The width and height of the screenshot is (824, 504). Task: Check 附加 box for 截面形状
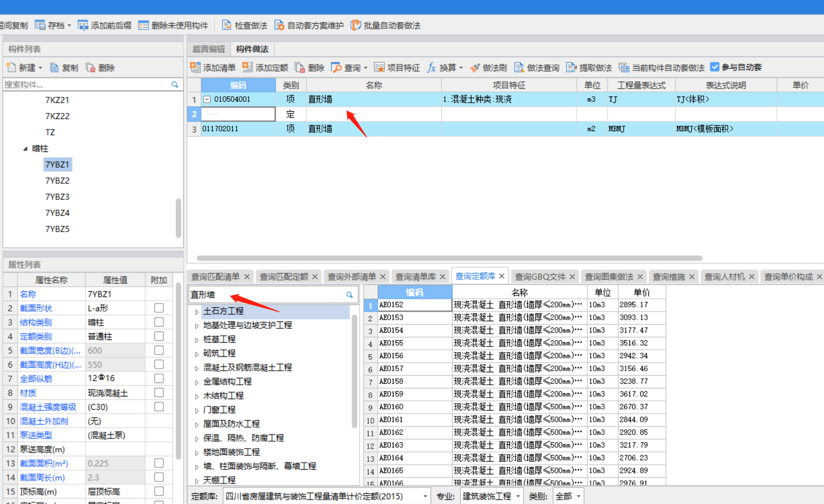(x=159, y=308)
